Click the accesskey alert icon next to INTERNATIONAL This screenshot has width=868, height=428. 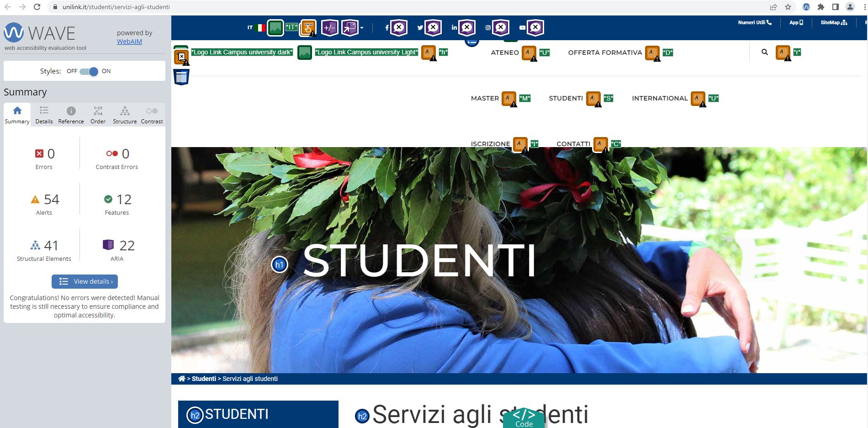(699, 99)
